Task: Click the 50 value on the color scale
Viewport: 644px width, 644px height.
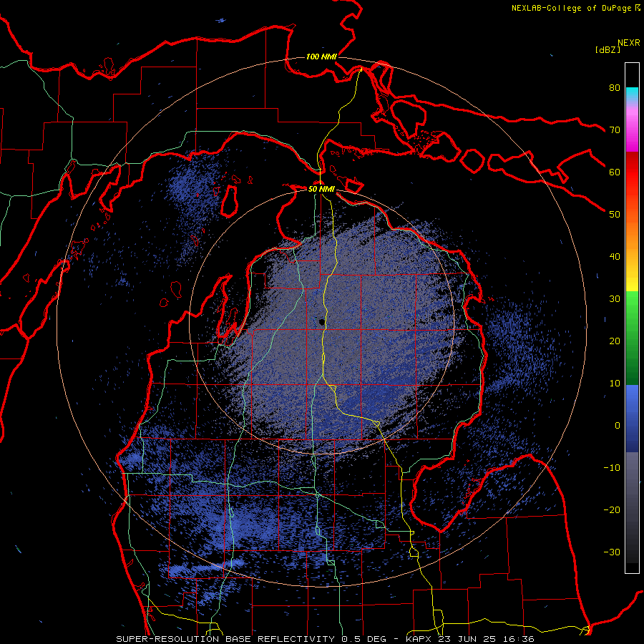Action: click(x=615, y=215)
